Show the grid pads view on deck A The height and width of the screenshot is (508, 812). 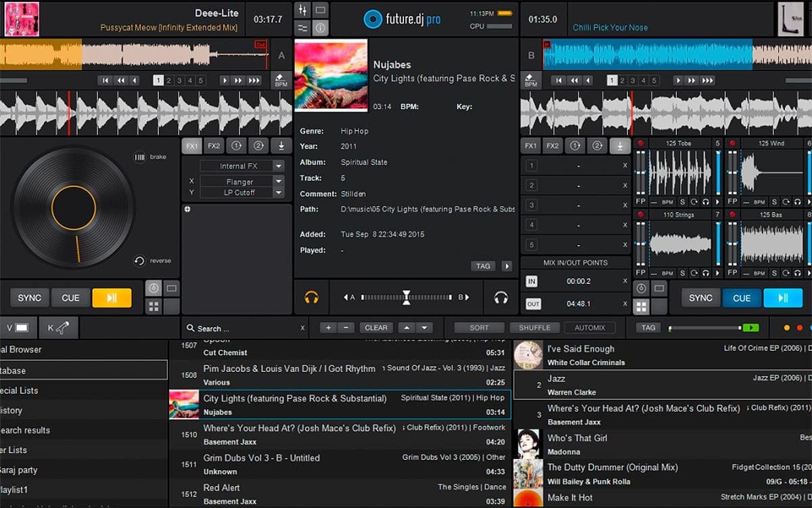pos(154,306)
